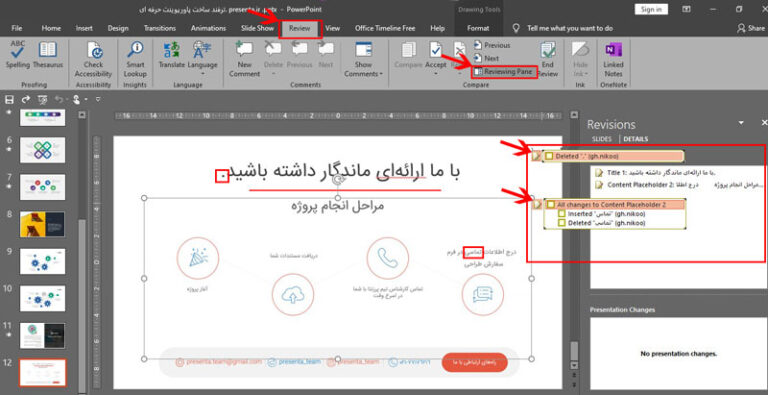Open the Accept dropdown arrow
The width and height of the screenshot is (768, 395).
point(435,74)
